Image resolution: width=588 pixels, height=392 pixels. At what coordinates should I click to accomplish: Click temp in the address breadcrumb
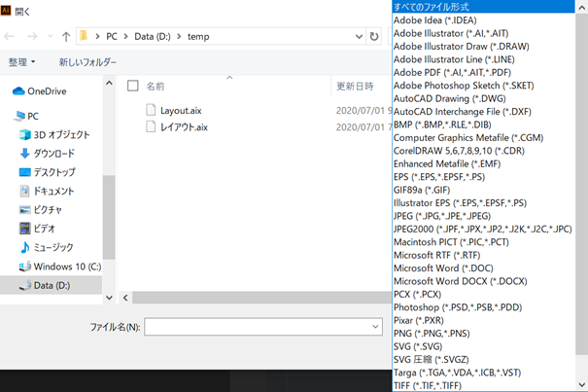[198, 36]
